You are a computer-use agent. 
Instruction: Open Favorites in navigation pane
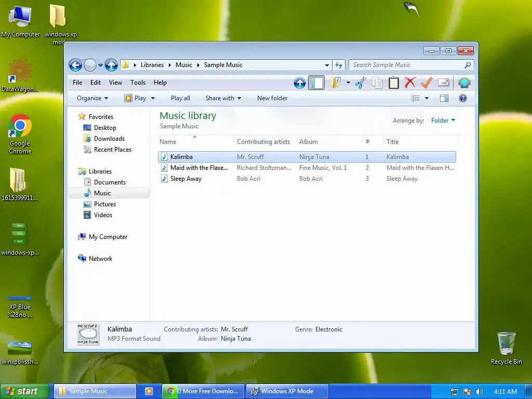96,117
